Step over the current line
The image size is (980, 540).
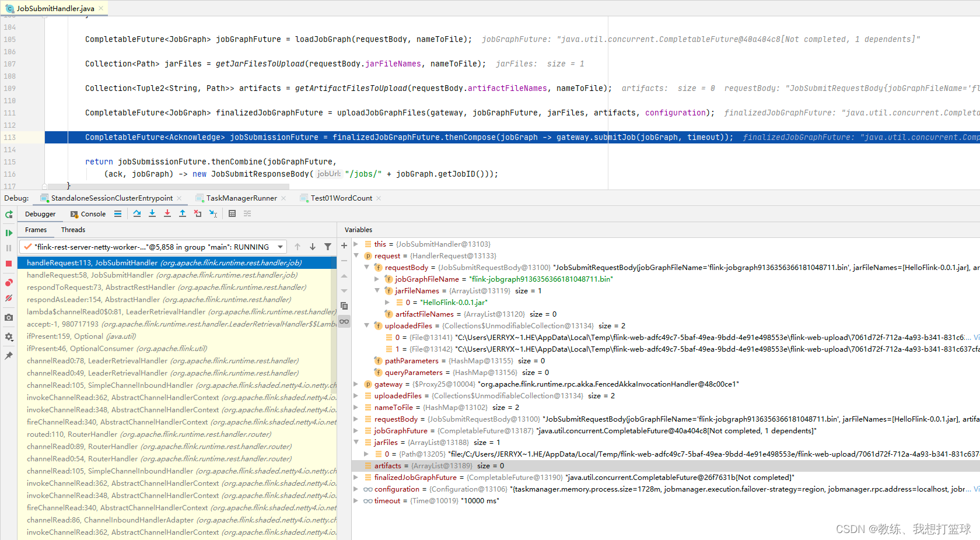tap(137, 213)
